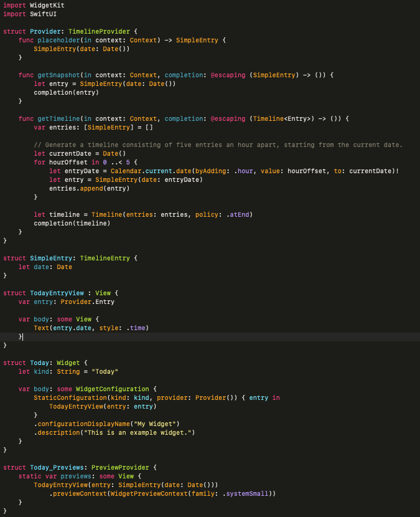Screen dimensions: 420x517
Task: Click 'struct Today: Widget' declaration
Action: (45, 363)
